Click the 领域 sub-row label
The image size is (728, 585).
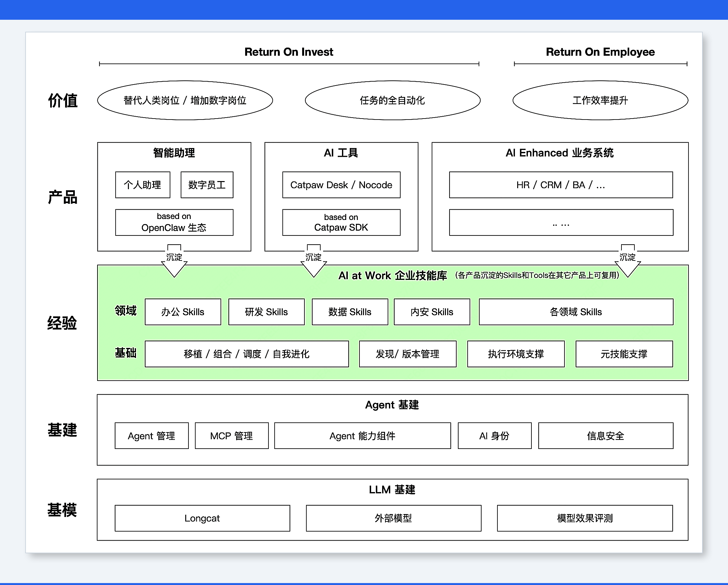coord(126,310)
